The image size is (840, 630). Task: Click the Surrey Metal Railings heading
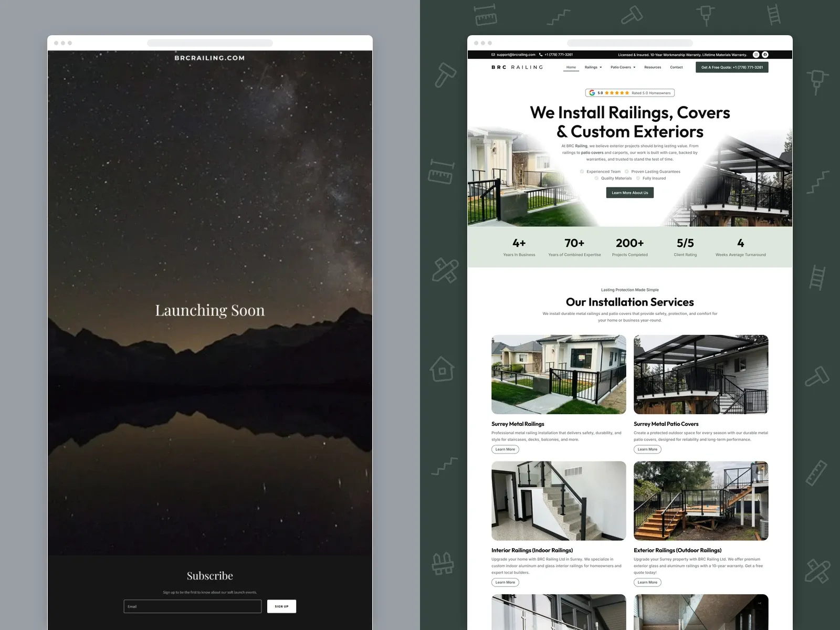point(518,424)
